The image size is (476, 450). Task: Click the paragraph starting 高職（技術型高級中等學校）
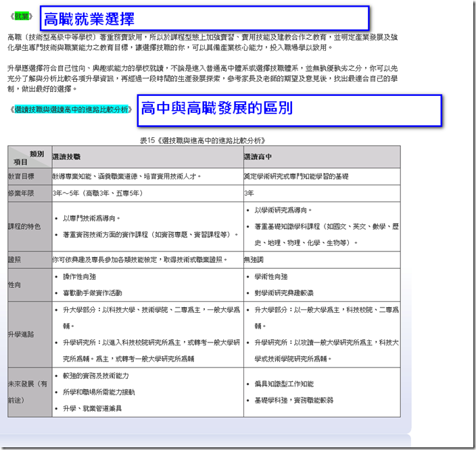click(202, 42)
